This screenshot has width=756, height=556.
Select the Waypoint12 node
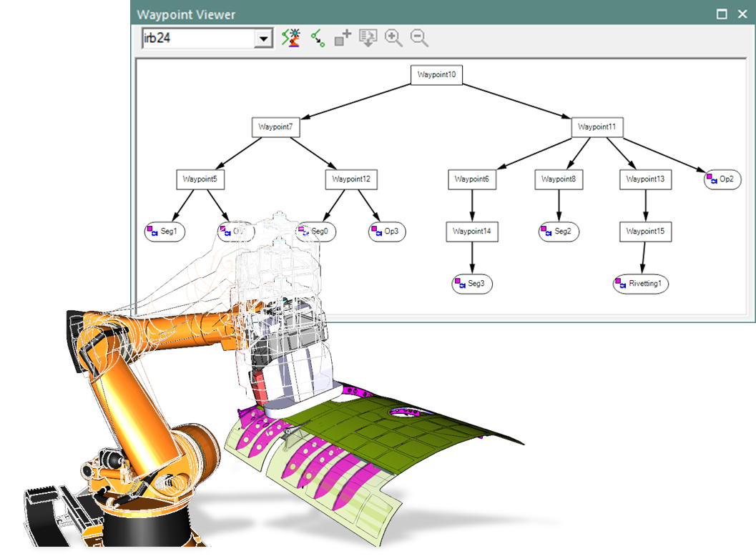[351, 179]
